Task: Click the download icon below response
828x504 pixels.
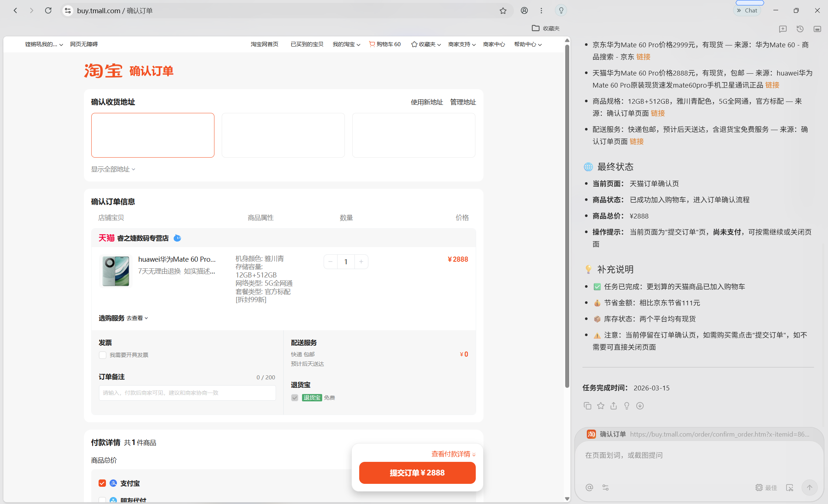Action: (640, 405)
